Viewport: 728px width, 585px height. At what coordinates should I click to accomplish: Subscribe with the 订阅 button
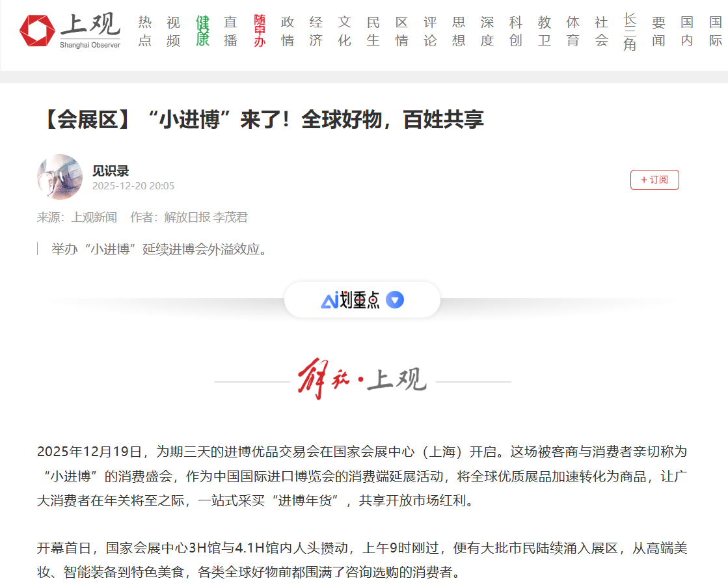(654, 180)
